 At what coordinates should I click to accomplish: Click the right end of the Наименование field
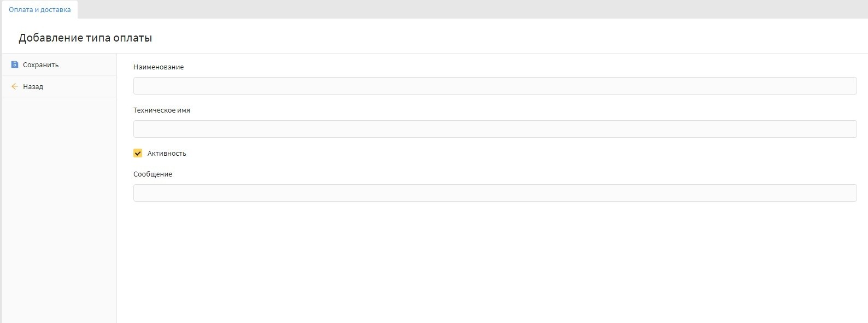(x=842, y=86)
